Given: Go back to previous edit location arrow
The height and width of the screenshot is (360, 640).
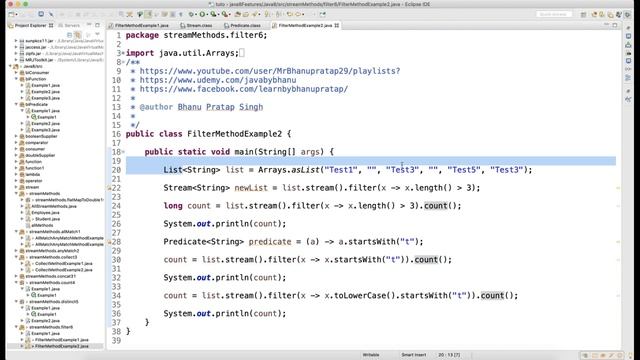Looking at the screenshot, I should (289, 14).
